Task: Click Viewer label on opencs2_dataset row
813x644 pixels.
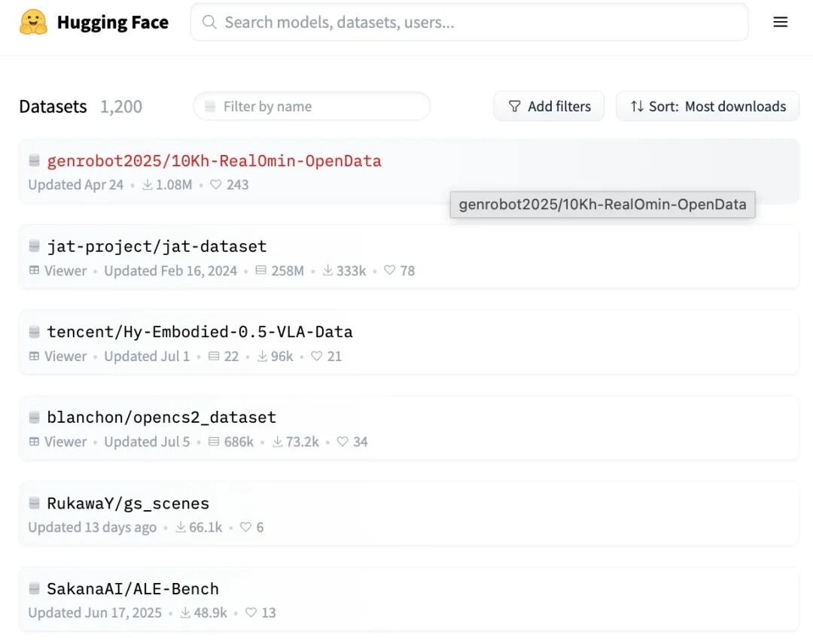Action: [65, 442]
